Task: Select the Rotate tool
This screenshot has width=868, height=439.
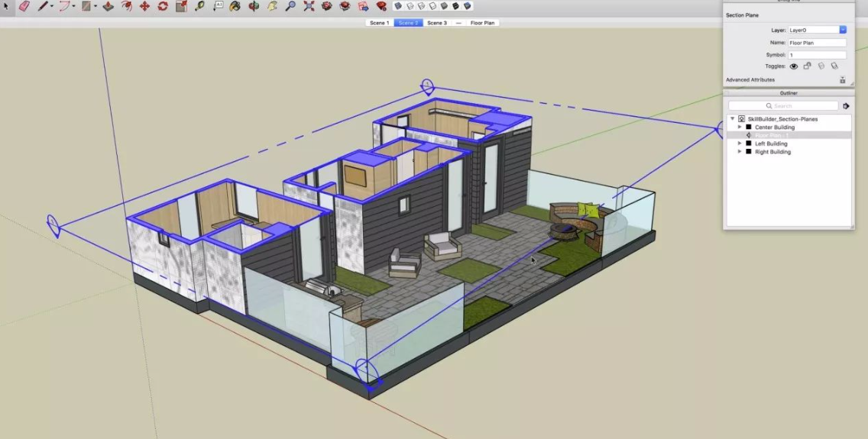Action: point(163,6)
